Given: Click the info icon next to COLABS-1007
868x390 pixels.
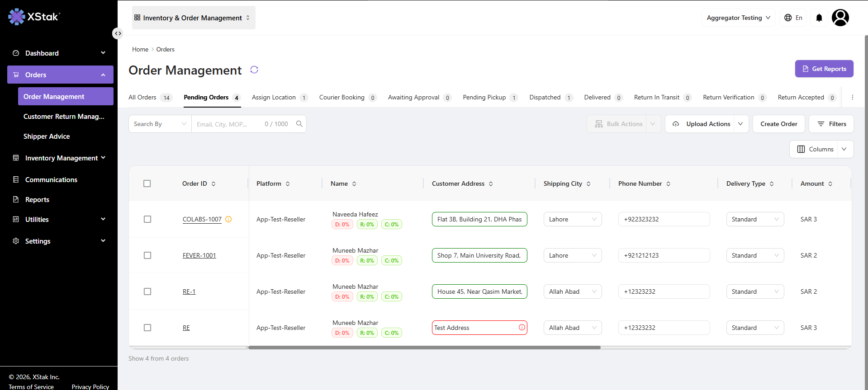Looking at the screenshot, I should pyautogui.click(x=228, y=219).
